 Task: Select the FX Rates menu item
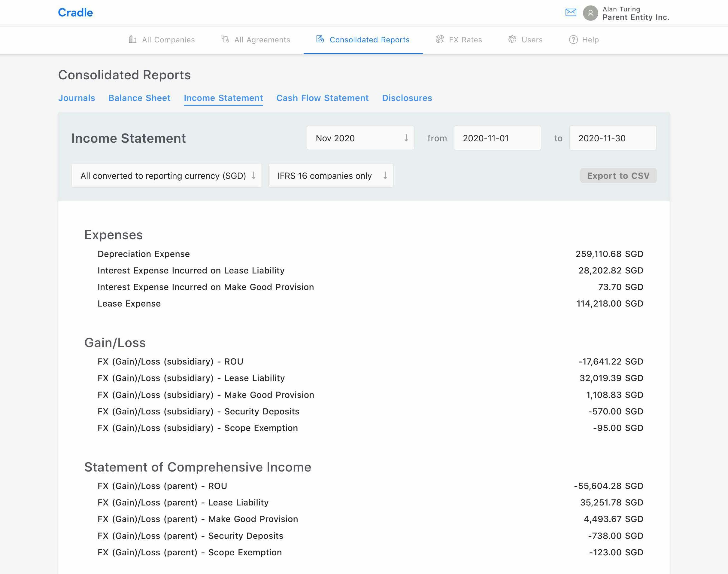[465, 40]
